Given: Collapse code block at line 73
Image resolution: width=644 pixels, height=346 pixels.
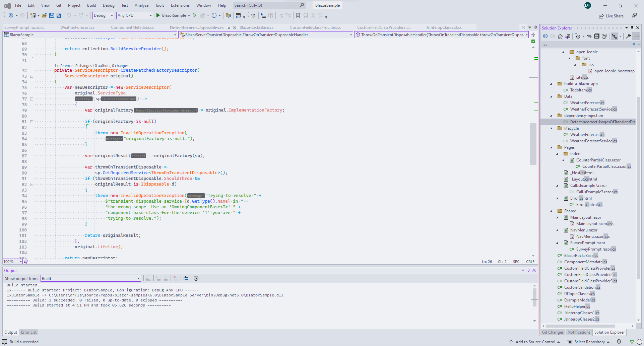Looking at the screenshot, I should [x=31, y=76].
